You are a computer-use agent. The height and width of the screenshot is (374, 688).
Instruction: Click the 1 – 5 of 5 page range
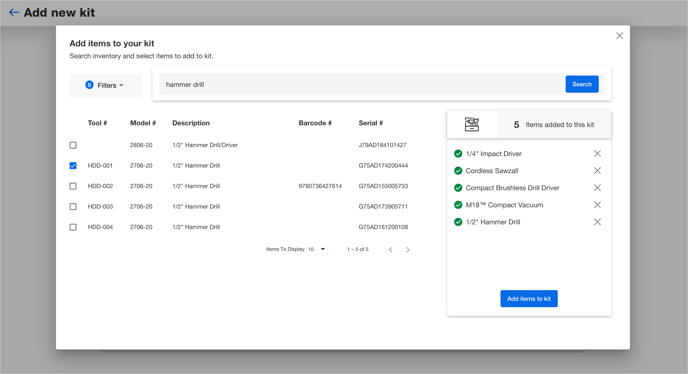click(x=358, y=249)
